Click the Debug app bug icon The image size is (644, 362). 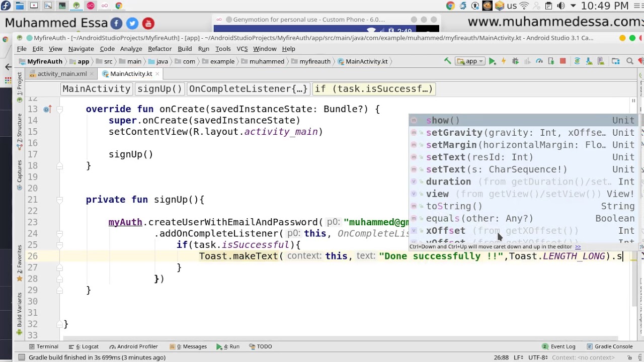click(x=515, y=61)
